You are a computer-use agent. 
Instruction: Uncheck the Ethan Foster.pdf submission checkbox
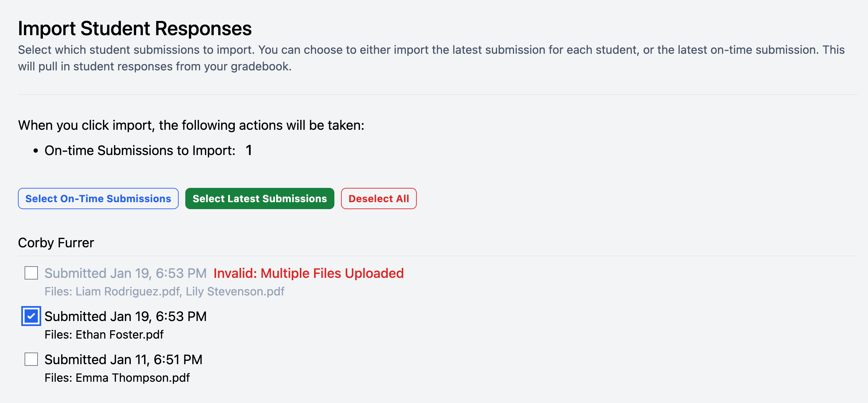tap(31, 316)
